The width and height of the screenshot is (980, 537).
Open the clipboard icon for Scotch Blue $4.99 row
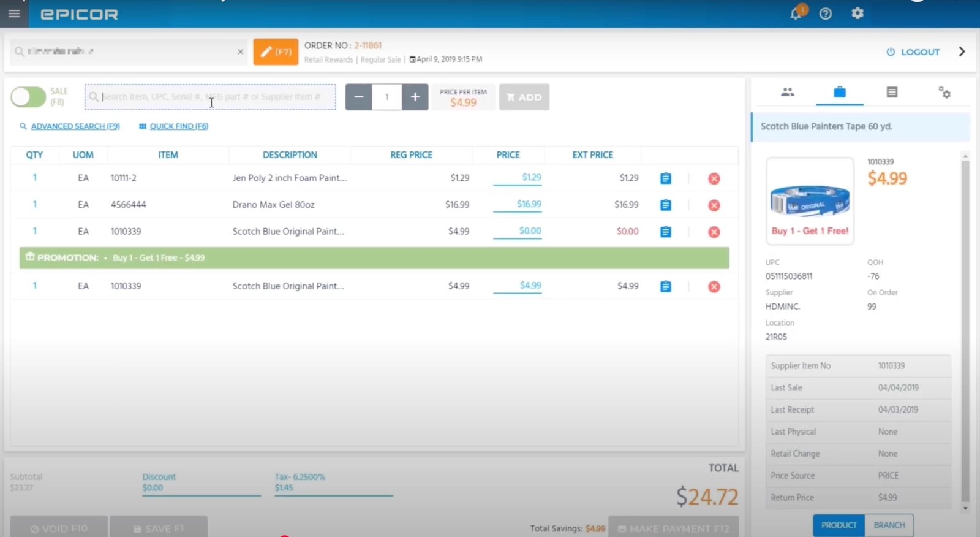pyautogui.click(x=666, y=286)
